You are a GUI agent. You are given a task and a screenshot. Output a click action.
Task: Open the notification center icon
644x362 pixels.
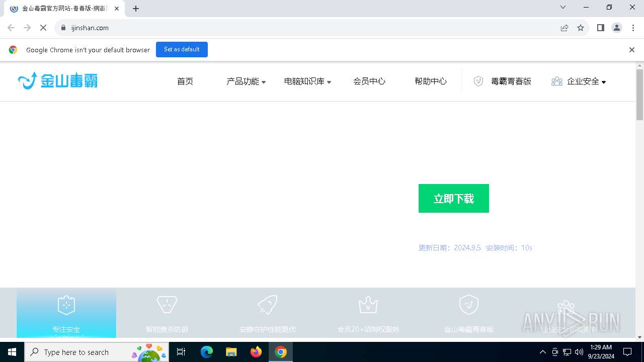point(627,352)
